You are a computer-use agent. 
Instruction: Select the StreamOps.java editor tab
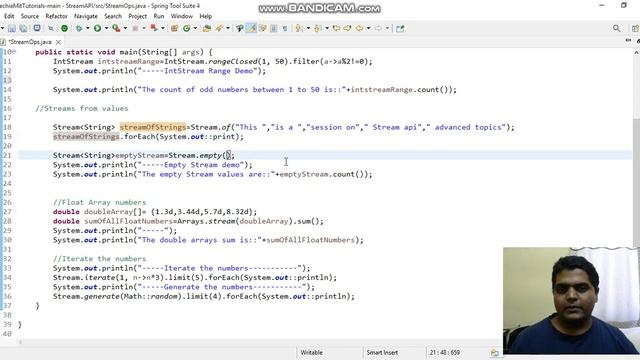(30, 42)
